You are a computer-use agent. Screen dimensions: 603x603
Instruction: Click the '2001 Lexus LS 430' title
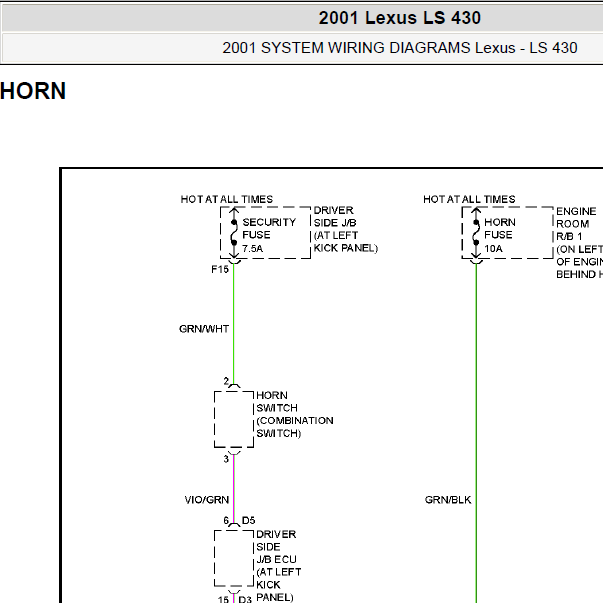(x=400, y=18)
